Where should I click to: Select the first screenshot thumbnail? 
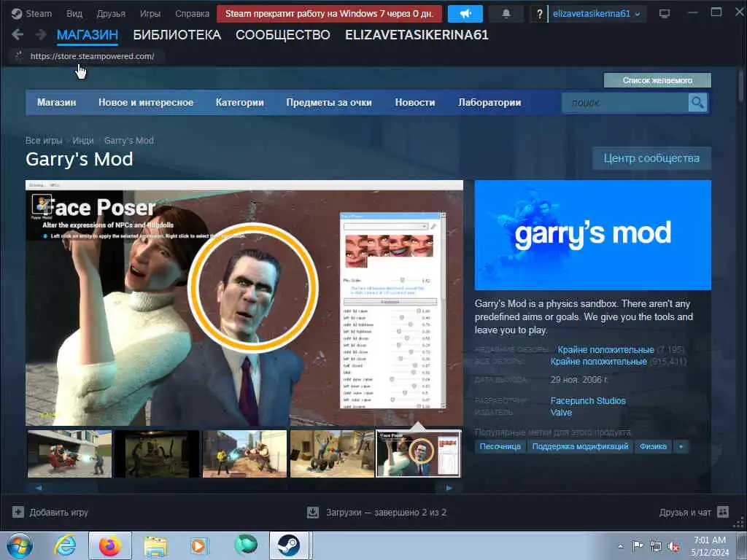pyautogui.click(x=69, y=454)
